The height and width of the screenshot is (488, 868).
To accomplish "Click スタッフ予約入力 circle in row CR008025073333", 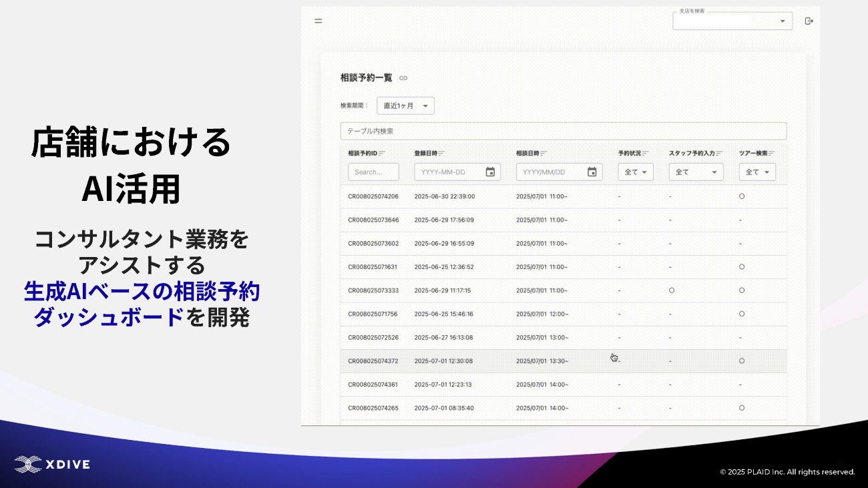I will [672, 290].
